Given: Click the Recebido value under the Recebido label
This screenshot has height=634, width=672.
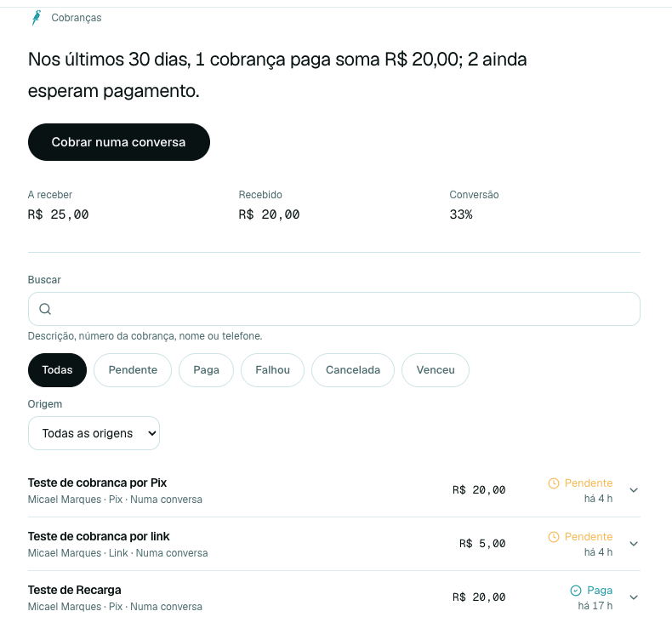Looking at the screenshot, I should [269, 214].
